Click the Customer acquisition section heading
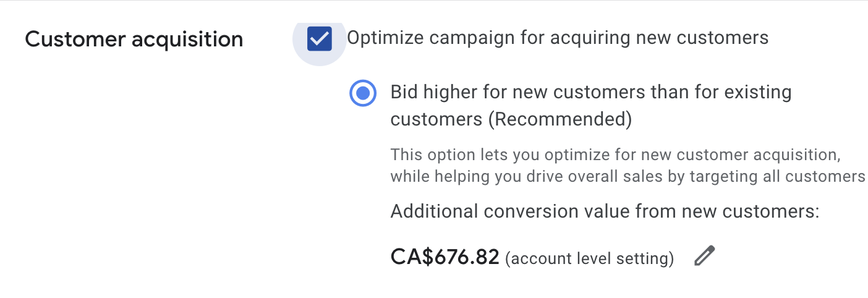The image size is (868, 298). (134, 40)
